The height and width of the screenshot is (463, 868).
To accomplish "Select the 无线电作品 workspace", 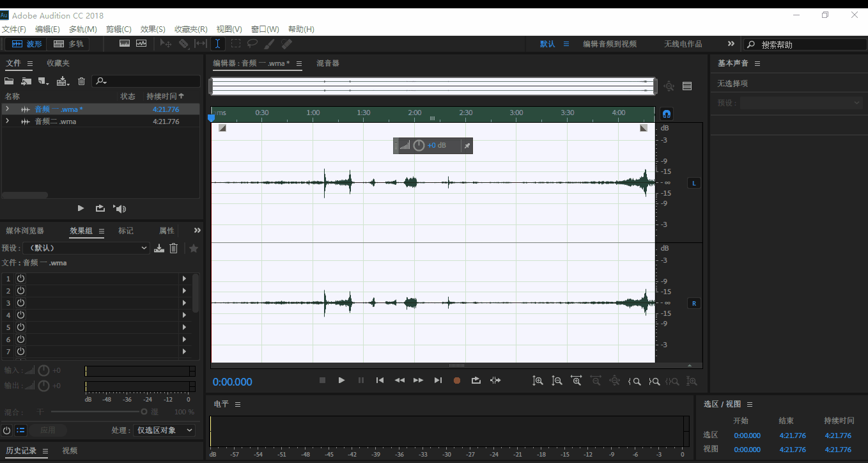I will pos(683,44).
